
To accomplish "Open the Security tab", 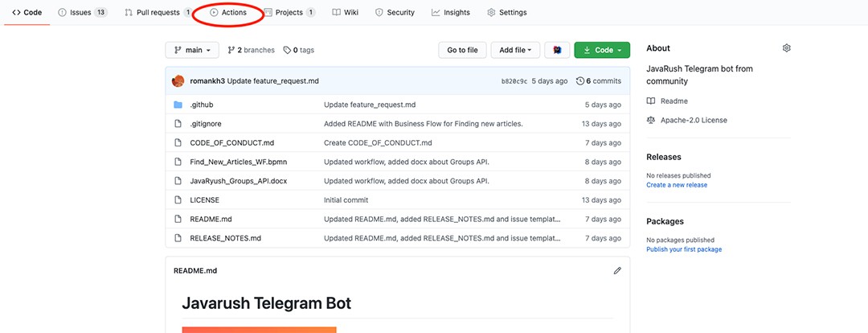I will tap(395, 12).
